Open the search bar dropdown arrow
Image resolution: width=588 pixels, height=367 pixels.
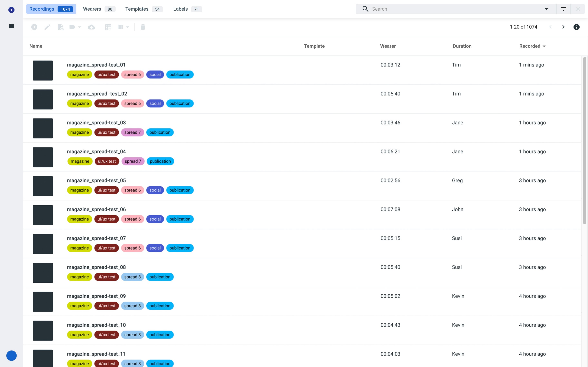point(546,9)
